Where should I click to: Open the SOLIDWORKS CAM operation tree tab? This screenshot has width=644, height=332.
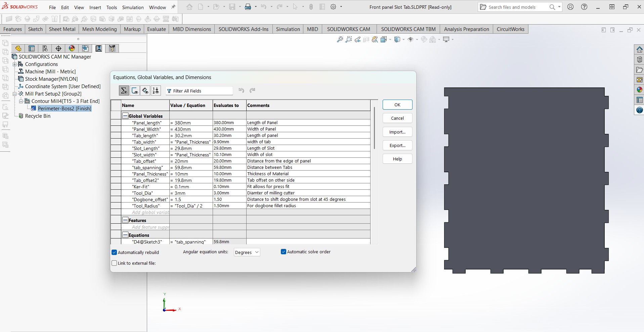point(99,48)
